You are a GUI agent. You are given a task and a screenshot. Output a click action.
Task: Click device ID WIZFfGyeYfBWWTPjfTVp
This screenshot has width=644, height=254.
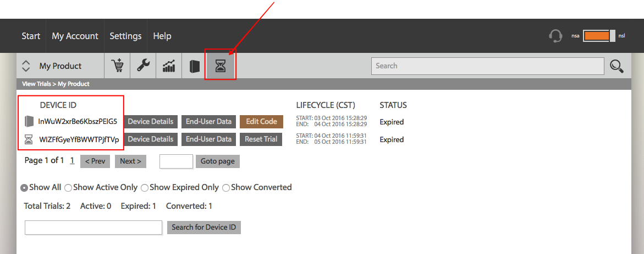(x=79, y=139)
